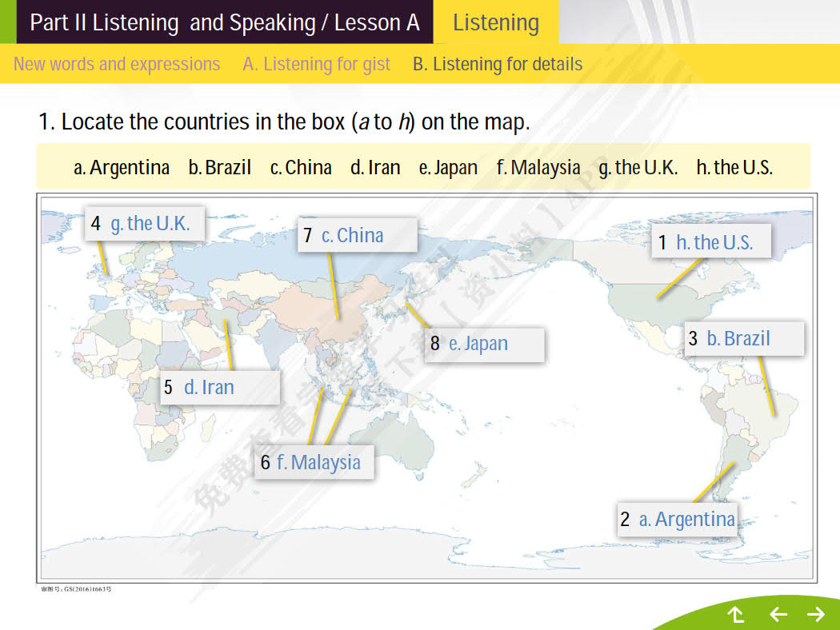Click 'b. Brazil' in the word box

220,168
